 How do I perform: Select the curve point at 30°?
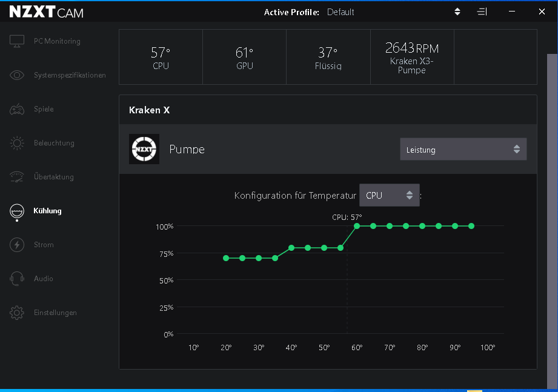coord(259,258)
